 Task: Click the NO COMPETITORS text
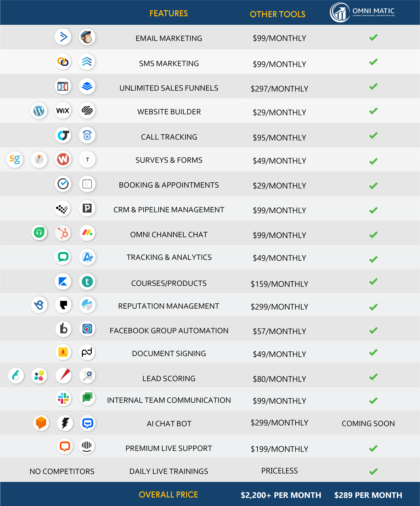[62, 471]
